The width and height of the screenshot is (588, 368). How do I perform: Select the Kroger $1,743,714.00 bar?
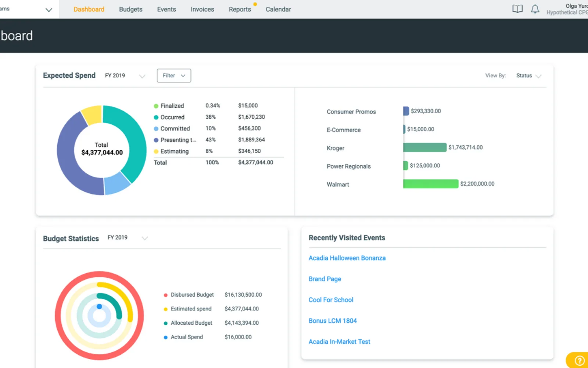point(425,147)
